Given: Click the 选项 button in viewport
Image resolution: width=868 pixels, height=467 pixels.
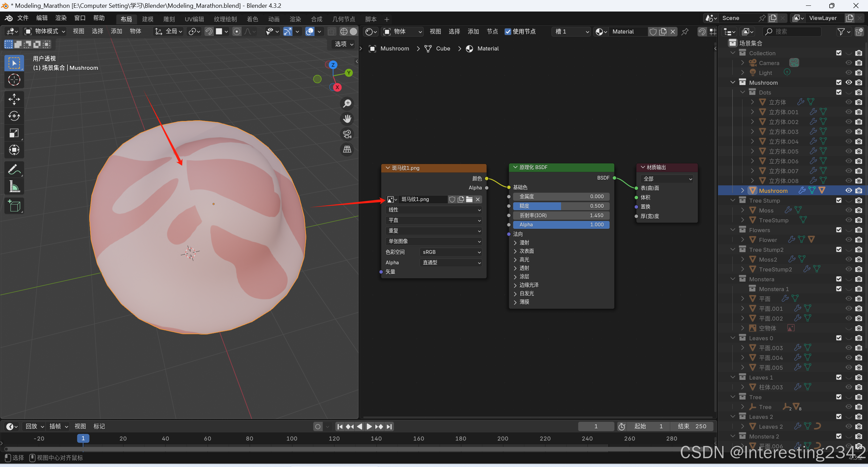Looking at the screenshot, I should point(344,44).
